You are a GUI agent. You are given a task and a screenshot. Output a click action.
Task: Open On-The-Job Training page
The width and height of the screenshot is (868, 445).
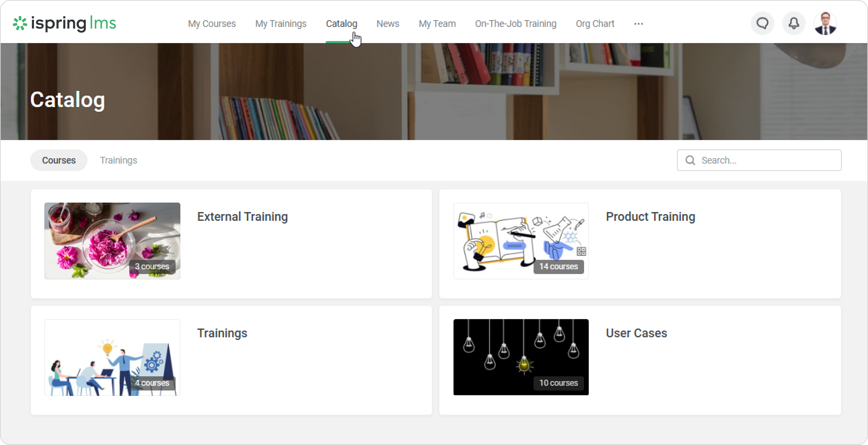(x=515, y=24)
